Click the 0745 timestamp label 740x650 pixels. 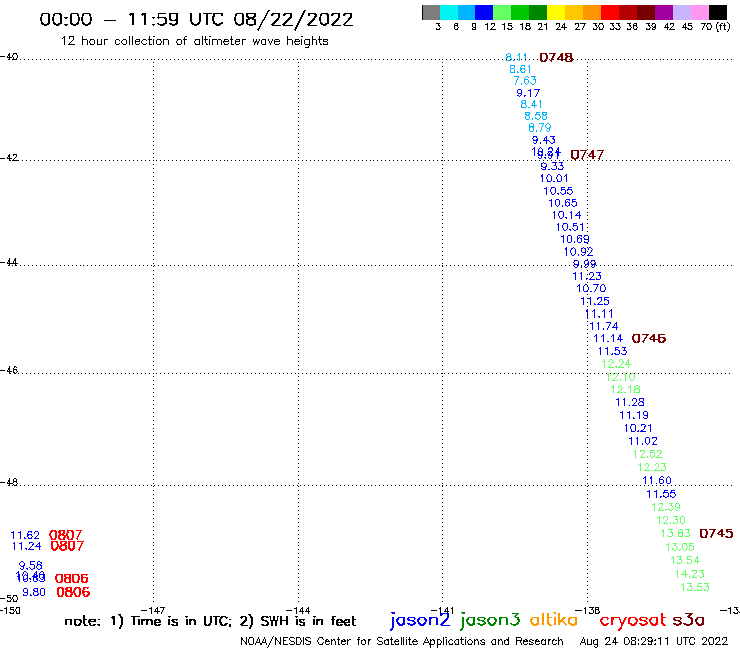[716, 533]
